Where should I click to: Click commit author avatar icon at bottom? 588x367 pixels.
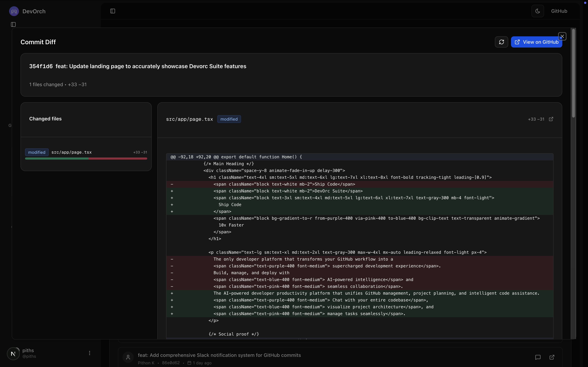click(128, 357)
